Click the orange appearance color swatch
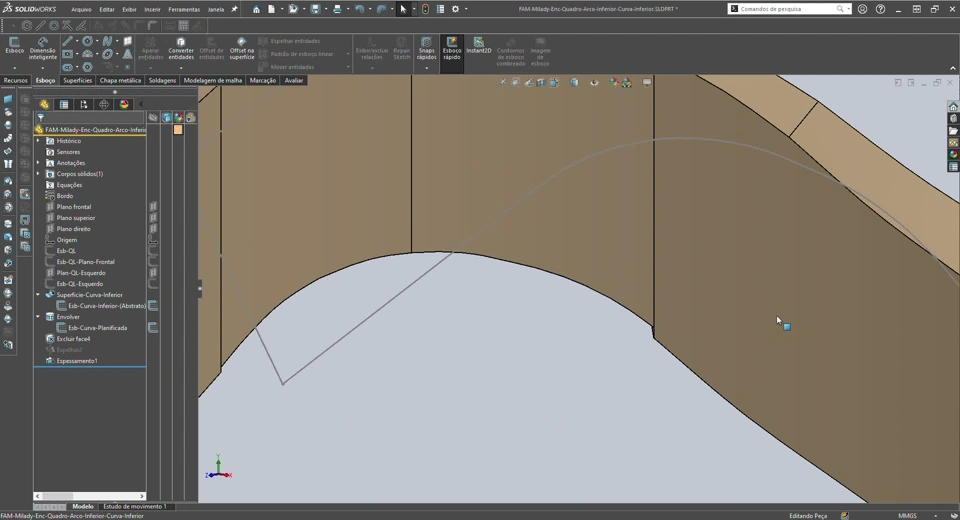This screenshot has width=960, height=520. [x=178, y=129]
